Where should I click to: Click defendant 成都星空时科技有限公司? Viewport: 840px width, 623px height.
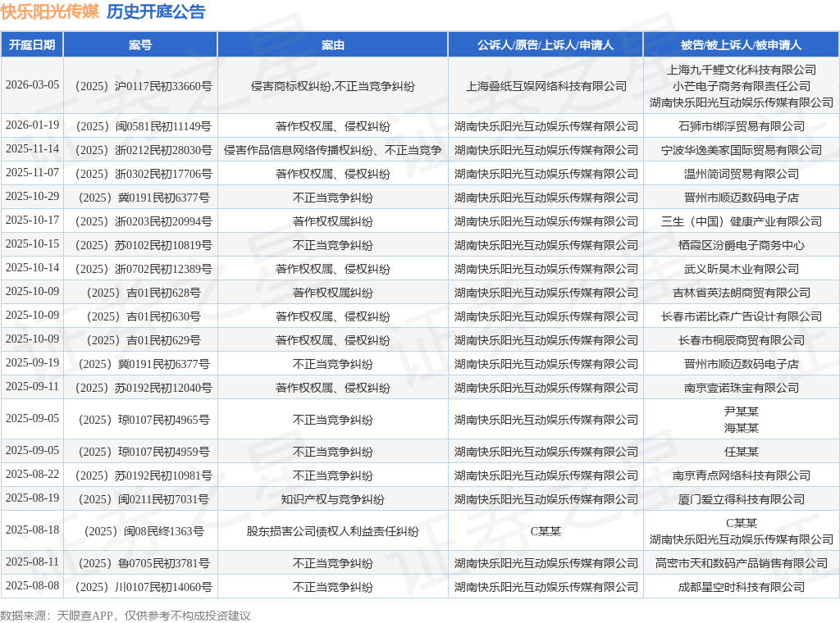pyautogui.click(x=742, y=587)
